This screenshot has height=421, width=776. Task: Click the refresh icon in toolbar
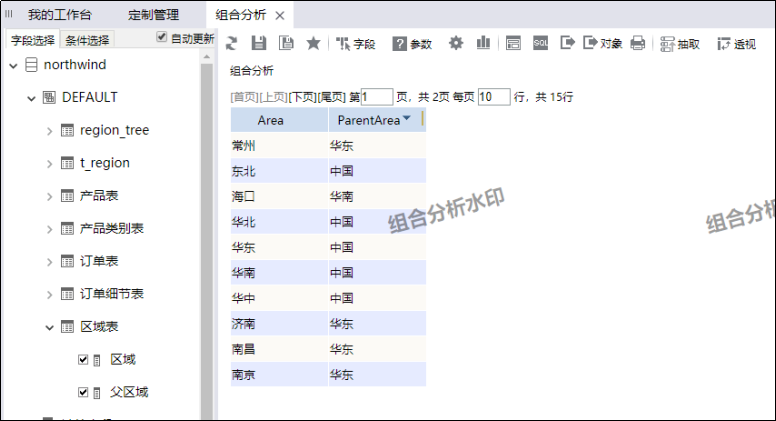(231, 44)
